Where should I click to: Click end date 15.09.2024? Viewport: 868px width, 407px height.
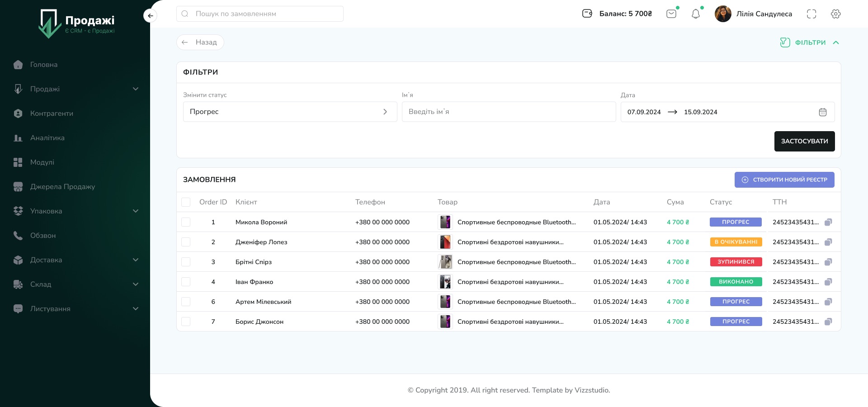700,112
